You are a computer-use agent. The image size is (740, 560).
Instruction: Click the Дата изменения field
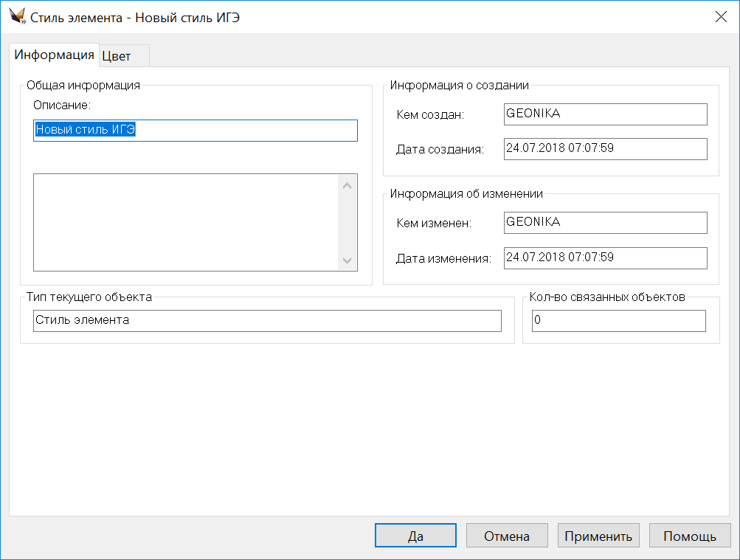pyautogui.click(x=605, y=257)
